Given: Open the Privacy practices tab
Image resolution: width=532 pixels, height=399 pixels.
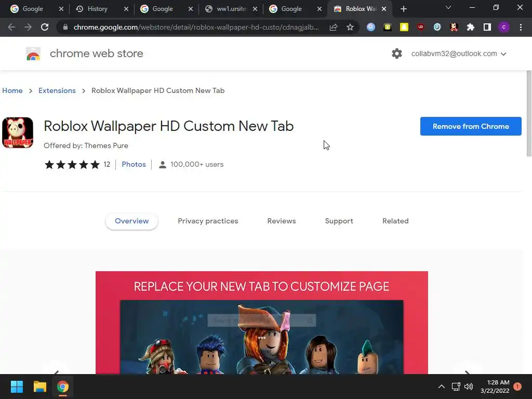Looking at the screenshot, I should 208,221.
